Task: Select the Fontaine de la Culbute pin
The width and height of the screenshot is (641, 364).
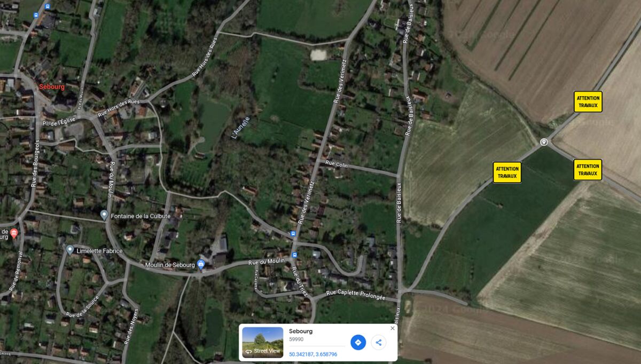Action: pos(104,215)
